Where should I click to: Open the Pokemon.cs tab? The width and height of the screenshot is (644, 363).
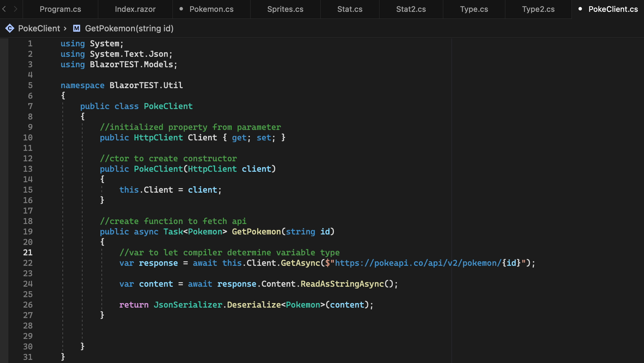point(212,9)
